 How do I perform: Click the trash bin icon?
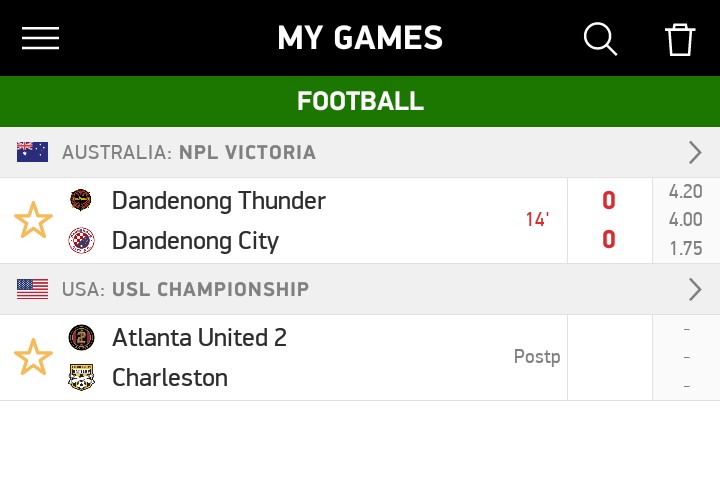(x=680, y=38)
